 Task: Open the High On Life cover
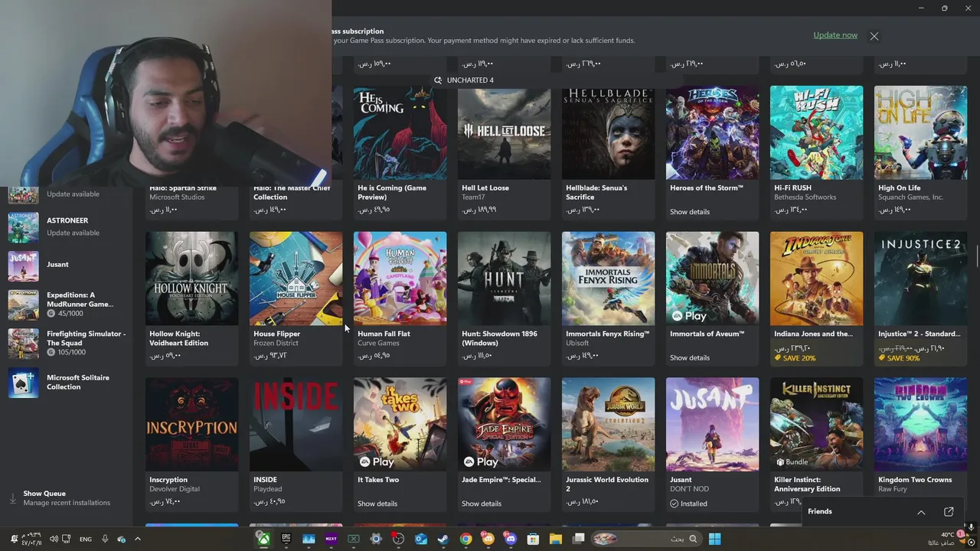(921, 133)
